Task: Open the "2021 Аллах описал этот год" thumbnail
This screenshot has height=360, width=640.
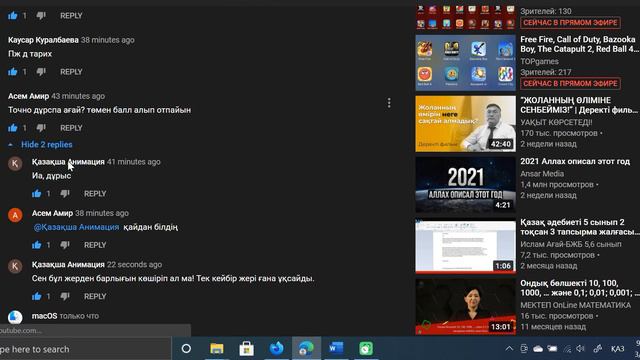Action: (465, 185)
